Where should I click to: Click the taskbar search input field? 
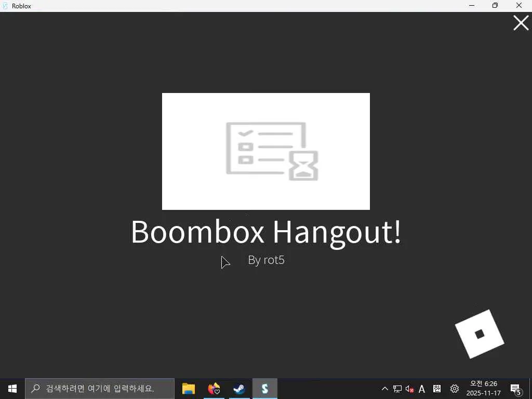(x=100, y=389)
